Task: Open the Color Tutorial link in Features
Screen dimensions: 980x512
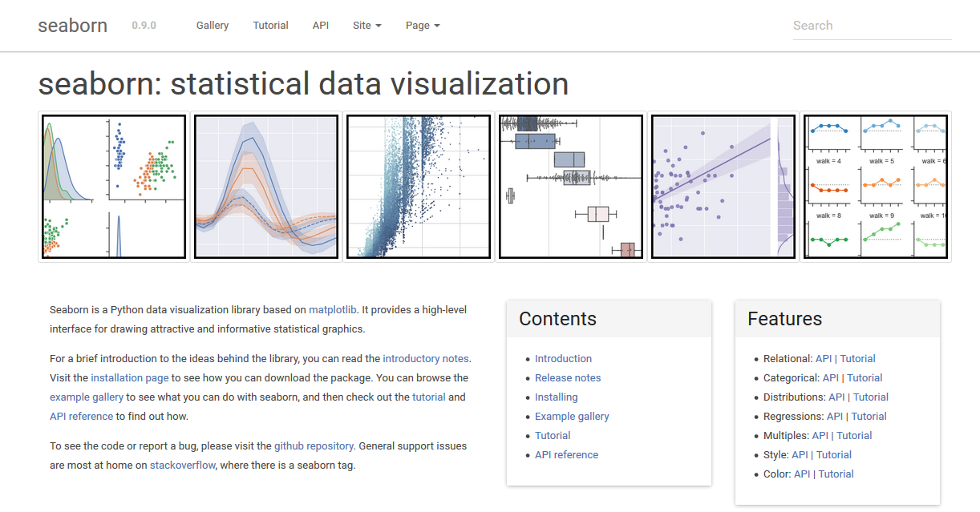Action: click(x=836, y=474)
